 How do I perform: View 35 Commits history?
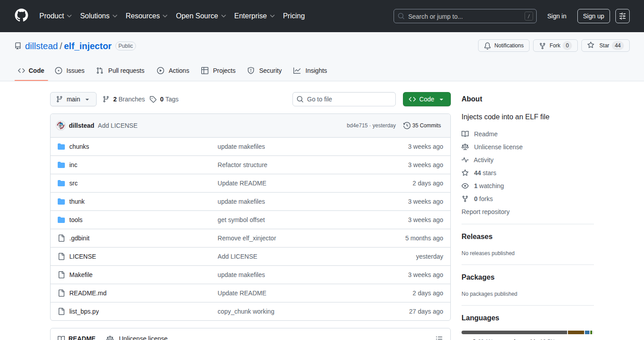pyautogui.click(x=422, y=126)
